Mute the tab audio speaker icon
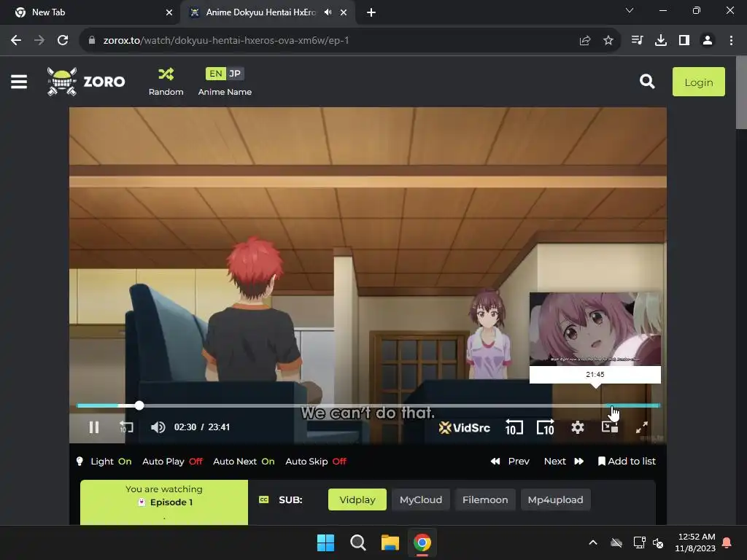This screenshot has height=560, width=747. (x=328, y=12)
